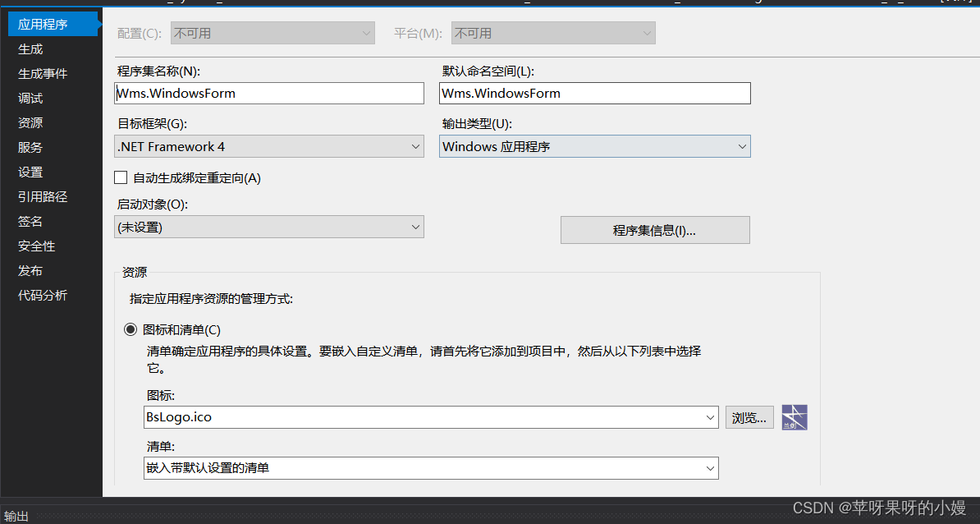Switch to the 发布 tab

click(30, 271)
